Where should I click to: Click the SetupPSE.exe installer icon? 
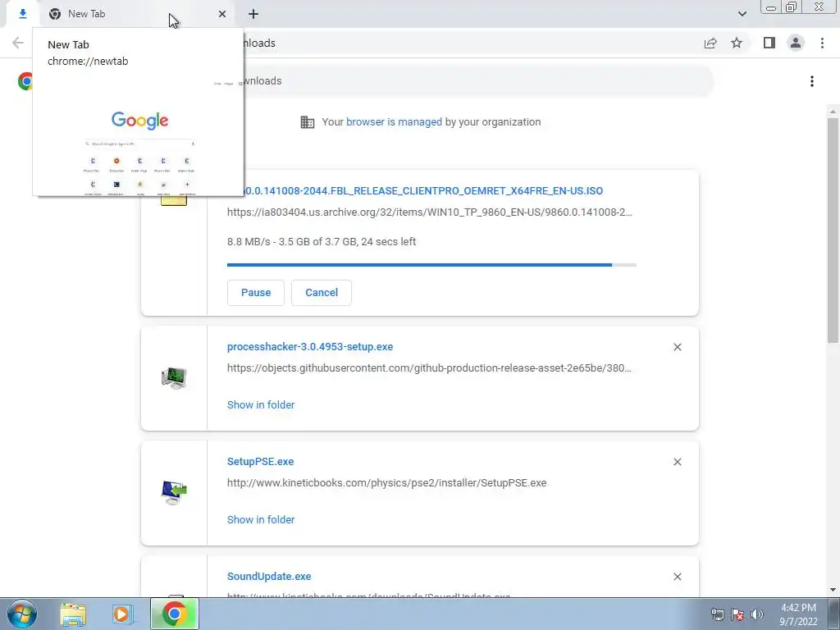[174, 493]
